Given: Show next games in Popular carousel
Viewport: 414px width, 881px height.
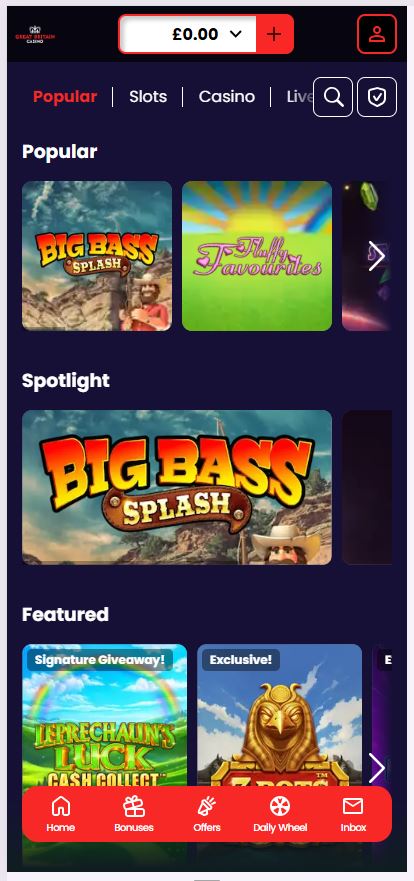Looking at the screenshot, I should pyautogui.click(x=376, y=256).
